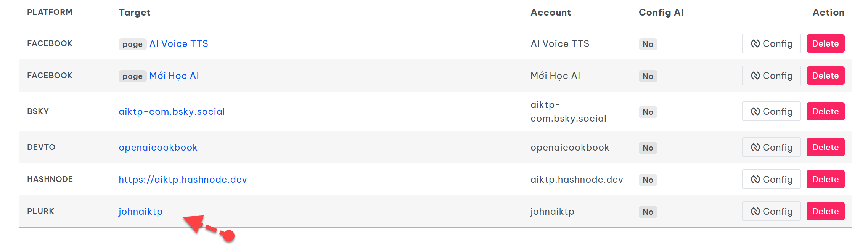
Task: Click Config icon for AI Voice TTS row
Action: pyautogui.click(x=755, y=44)
